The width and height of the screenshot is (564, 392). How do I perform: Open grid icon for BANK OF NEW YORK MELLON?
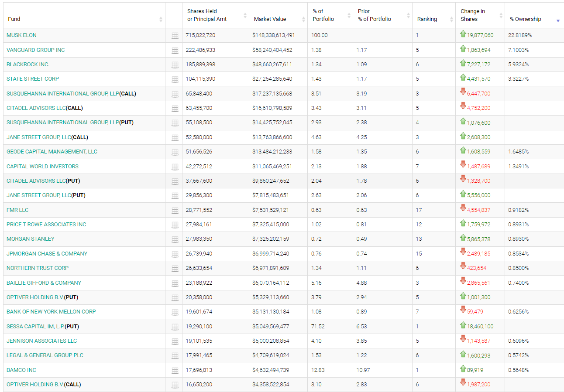[x=175, y=312]
